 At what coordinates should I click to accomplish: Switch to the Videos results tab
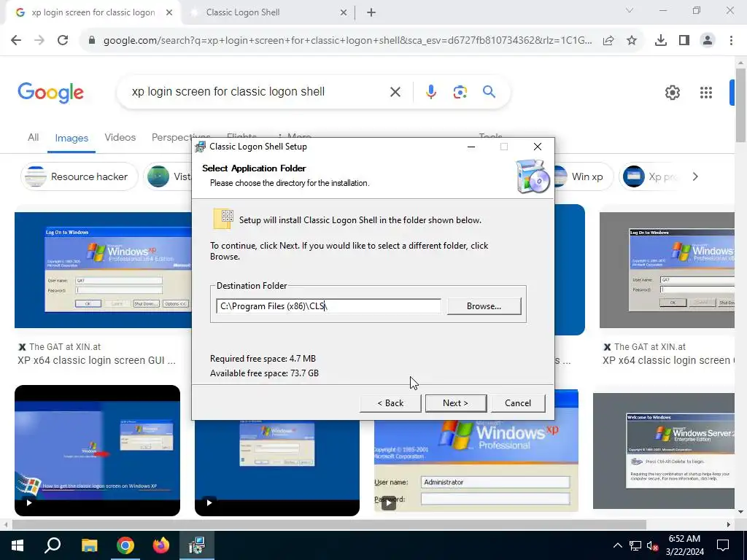(x=120, y=138)
